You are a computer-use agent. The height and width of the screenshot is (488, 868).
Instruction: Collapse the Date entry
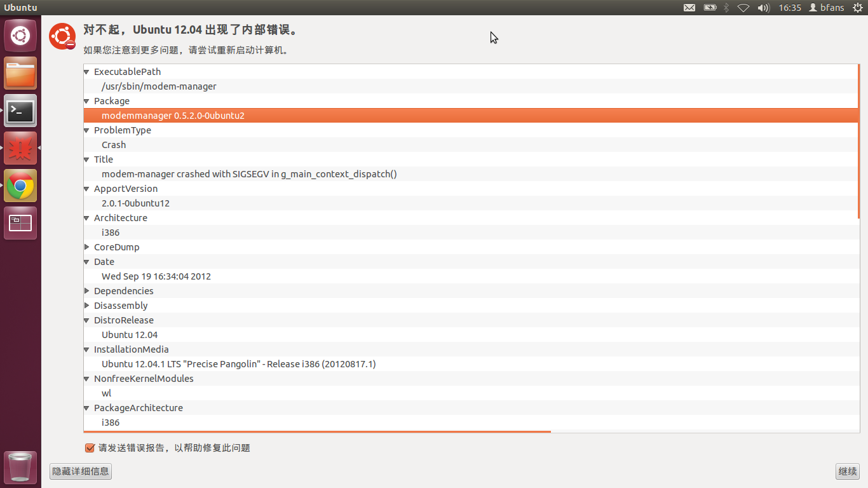click(x=87, y=262)
